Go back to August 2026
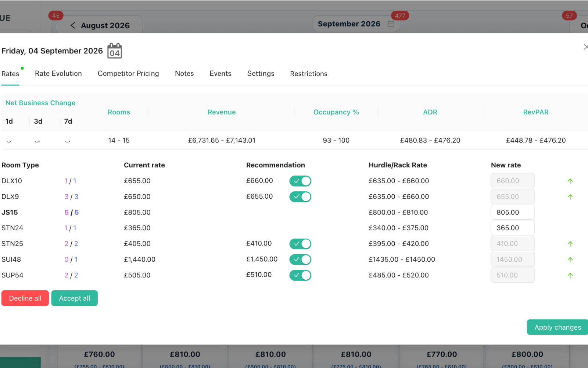588x368 pixels. [73, 25]
